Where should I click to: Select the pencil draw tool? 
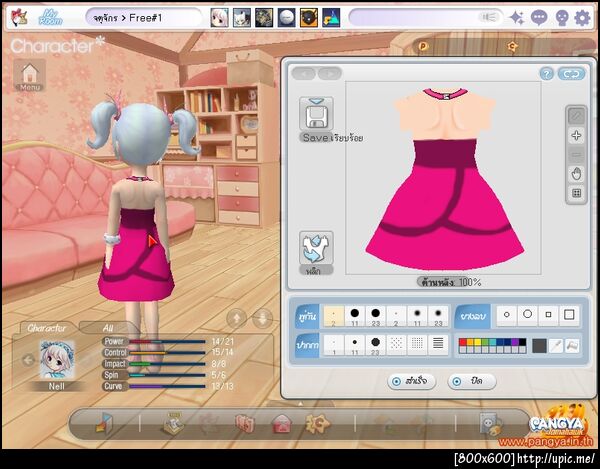coord(576,116)
